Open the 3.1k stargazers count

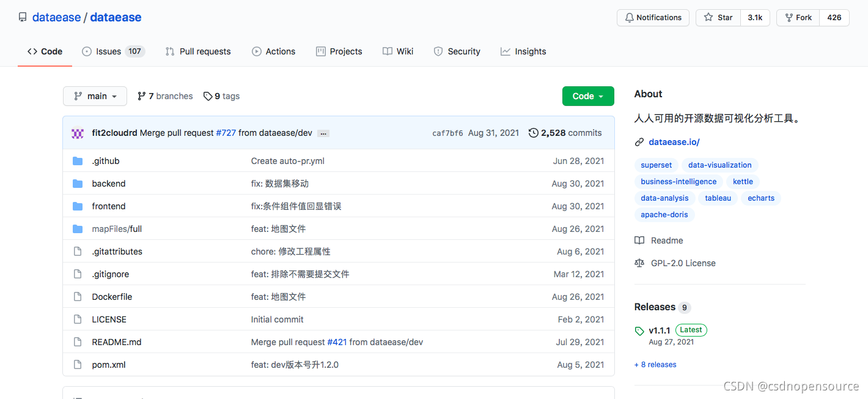(x=755, y=18)
